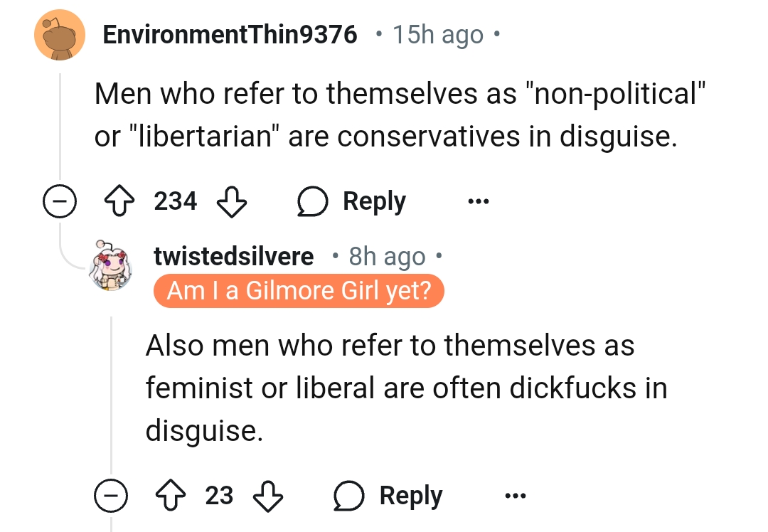Click the 15h ago timestamp
Image resolution: width=768 pixels, height=532 pixels.
pyautogui.click(x=438, y=35)
